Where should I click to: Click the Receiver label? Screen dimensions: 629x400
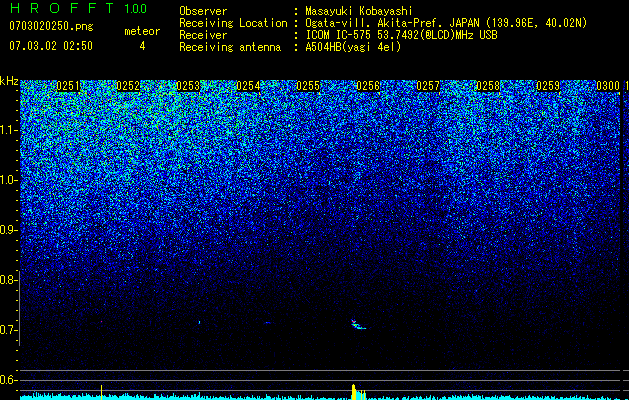click(x=203, y=35)
